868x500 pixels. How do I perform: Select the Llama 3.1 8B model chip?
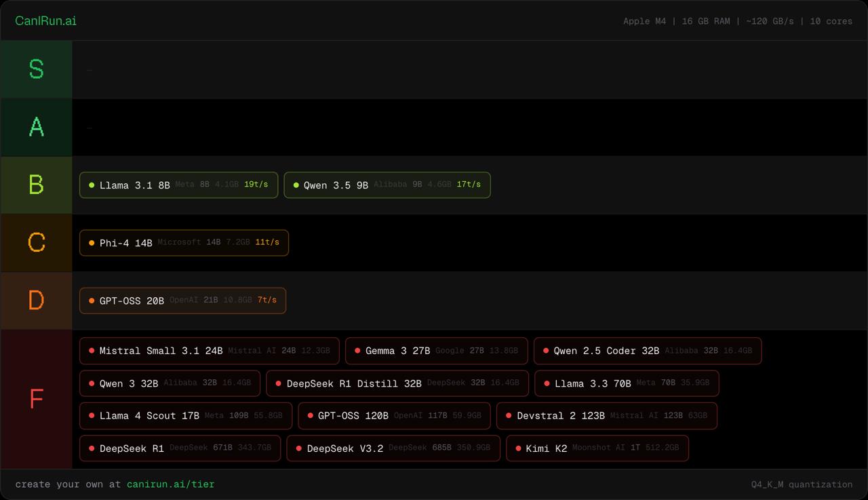click(x=178, y=185)
